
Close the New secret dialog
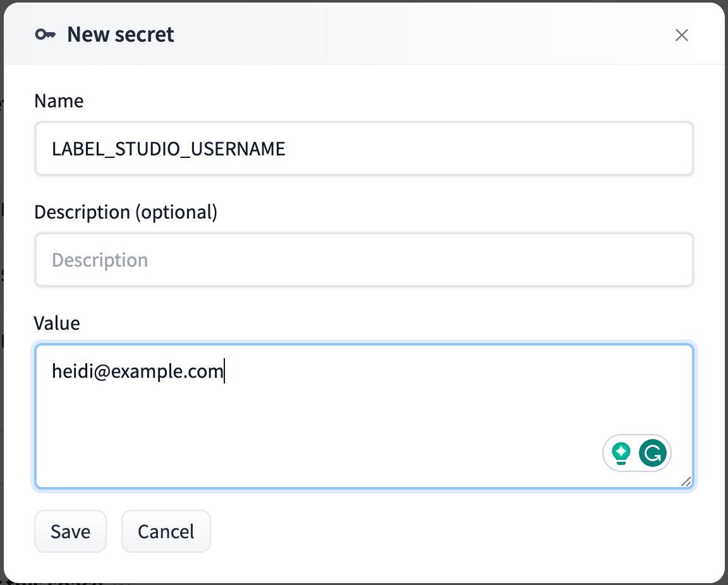tap(681, 35)
